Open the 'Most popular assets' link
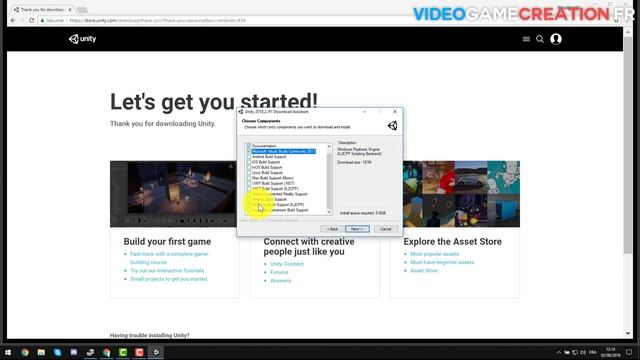Viewport: 640px width, 360px height. click(434, 254)
